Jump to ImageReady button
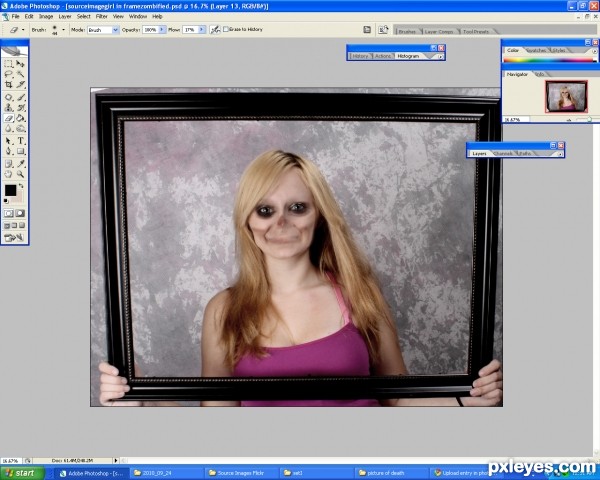 [14, 238]
